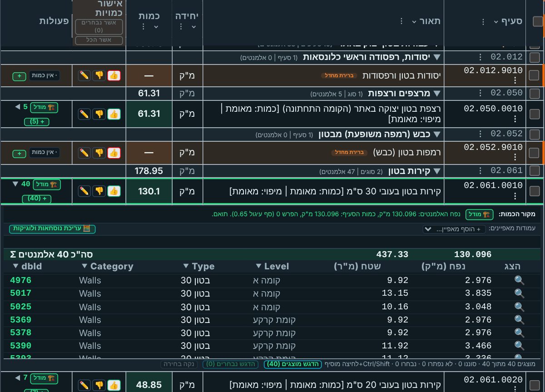Viewport: 545px width, 392px height.
Task: Check the group 02.061 checkbox
Action: click(x=535, y=171)
